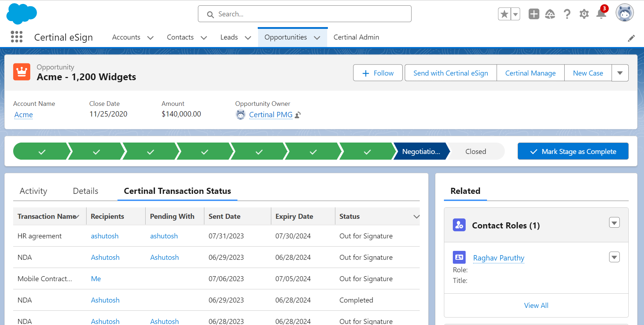The height and width of the screenshot is (325, 644).
Task: Click the New Case button
Action: pyautogui.click(x=588, y=73)
